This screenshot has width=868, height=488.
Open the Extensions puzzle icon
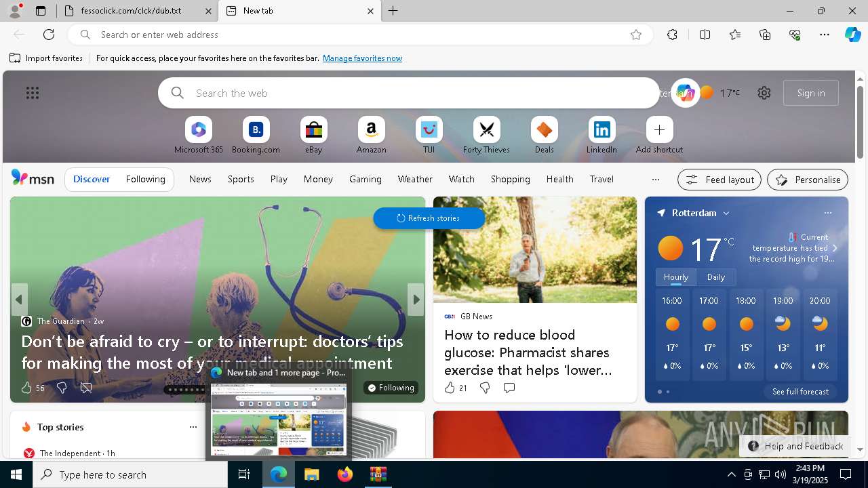coord(672,35)
